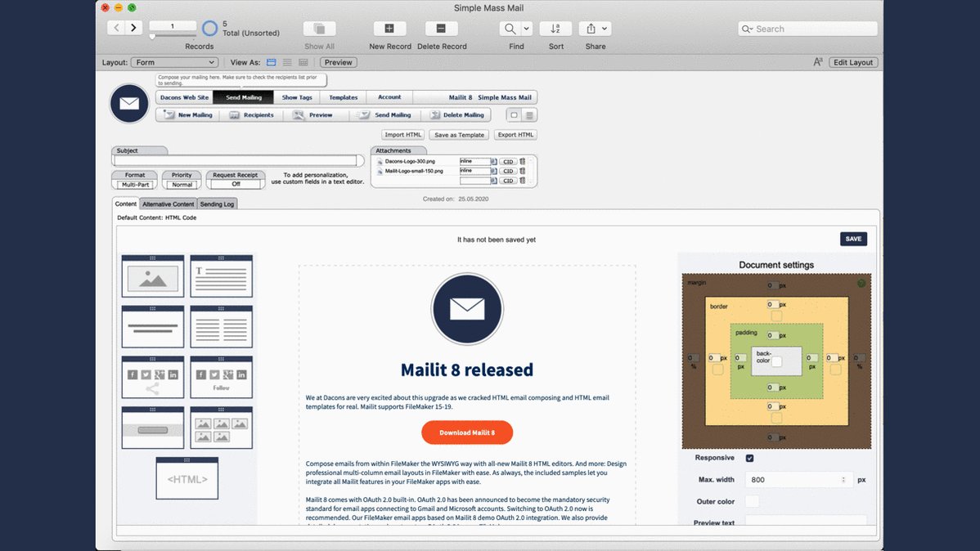Click into the Subject input field

coord(235,160)
